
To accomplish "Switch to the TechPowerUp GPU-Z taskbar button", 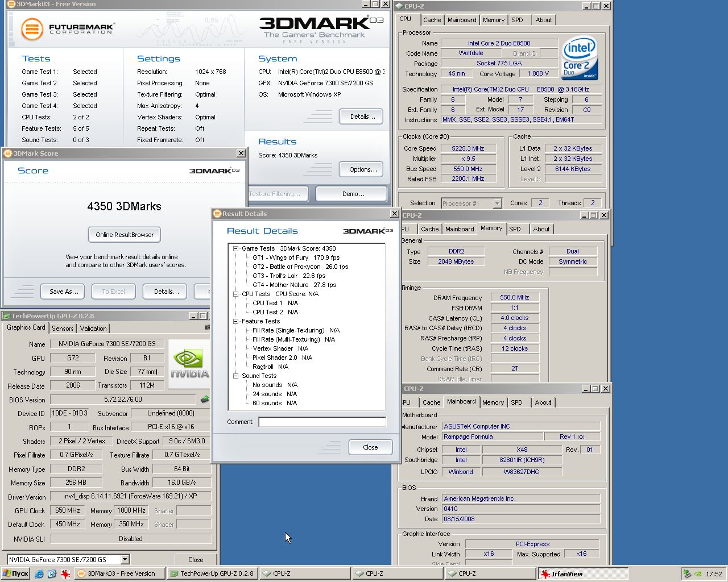I will tap(213, 573).
